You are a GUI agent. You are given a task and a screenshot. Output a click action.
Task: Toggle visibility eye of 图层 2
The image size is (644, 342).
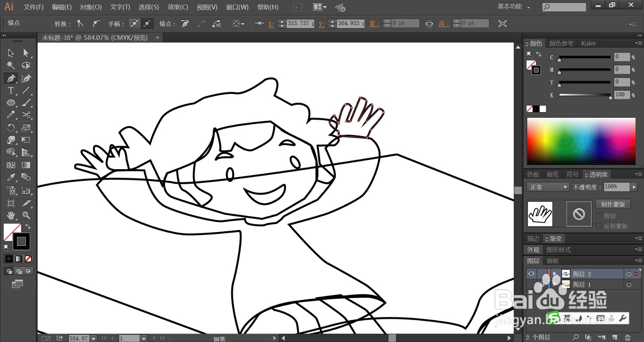pos(531,274)
